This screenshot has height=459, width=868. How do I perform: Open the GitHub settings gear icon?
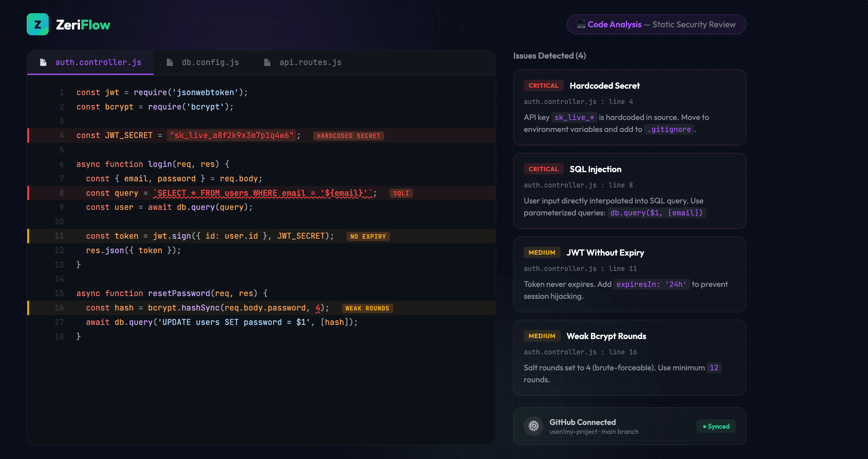click(x=534, y=426)
